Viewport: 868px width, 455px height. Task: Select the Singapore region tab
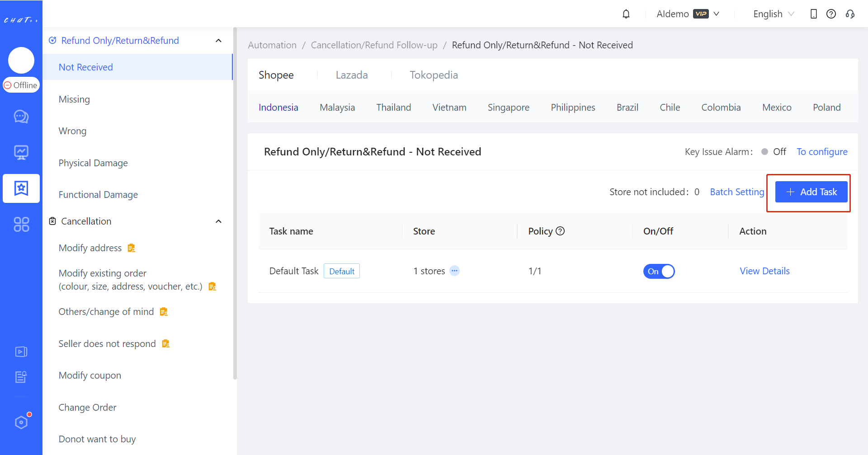click(509, 108)
